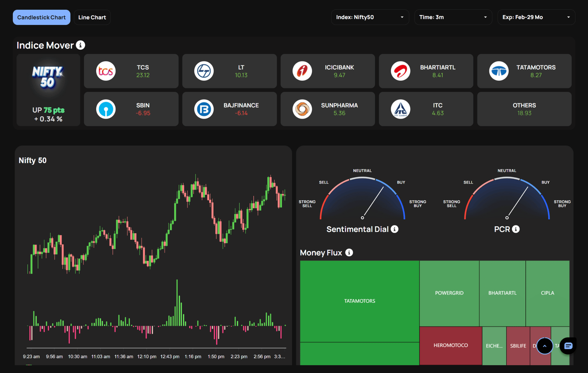
Task: Select the TATAMOTORS treemap block
Action: point(359,301)
